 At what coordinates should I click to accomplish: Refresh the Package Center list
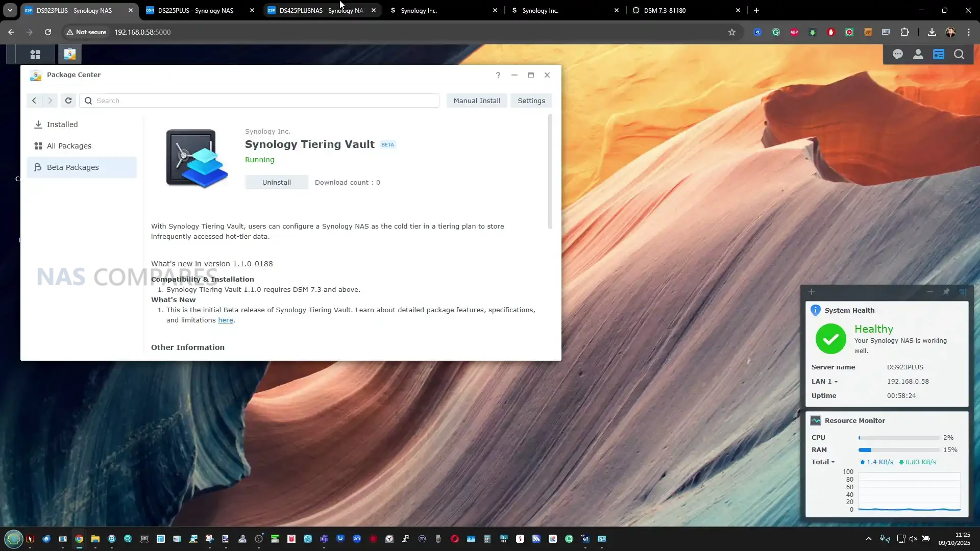click(68, 101)
